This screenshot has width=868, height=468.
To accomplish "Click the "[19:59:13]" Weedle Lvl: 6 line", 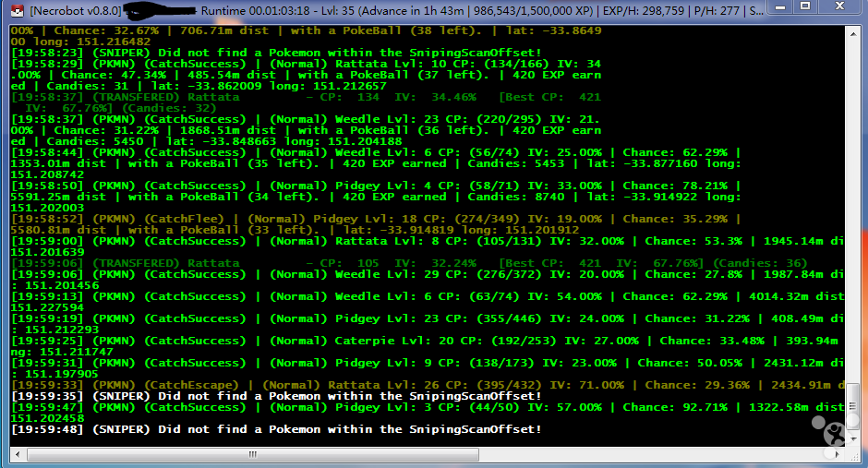I will coord(428,296).
